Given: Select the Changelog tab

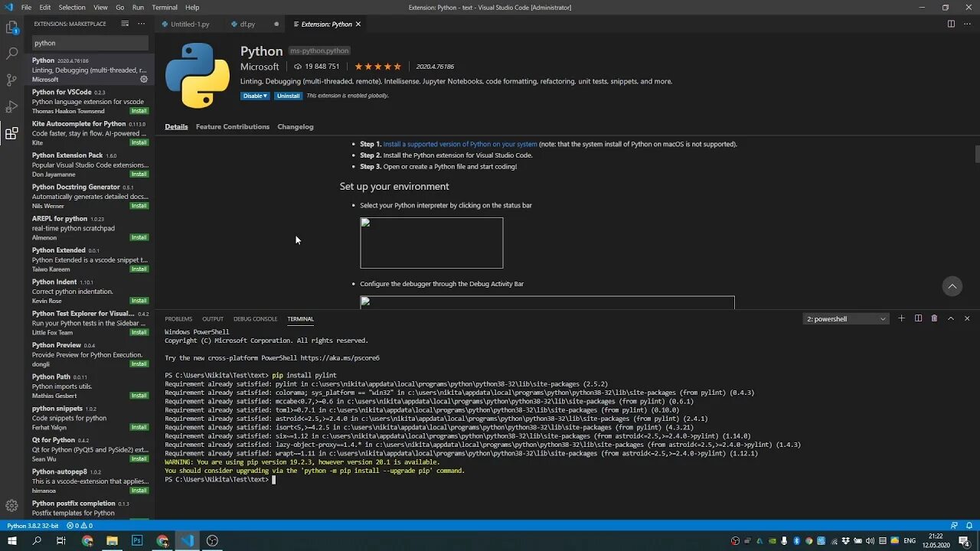Looking at the screenshot, I should click(296, 127).
